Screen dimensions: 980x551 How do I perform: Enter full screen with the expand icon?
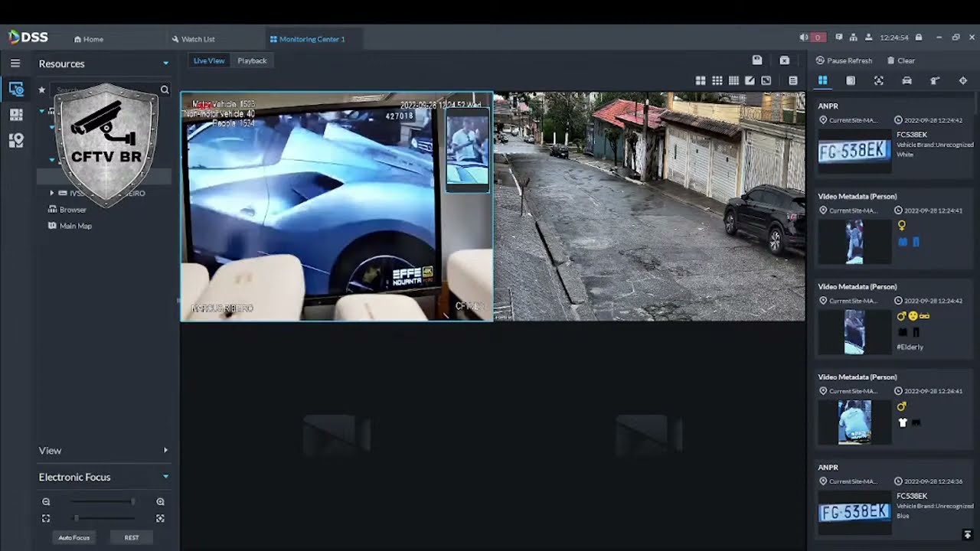pos(766,80)
